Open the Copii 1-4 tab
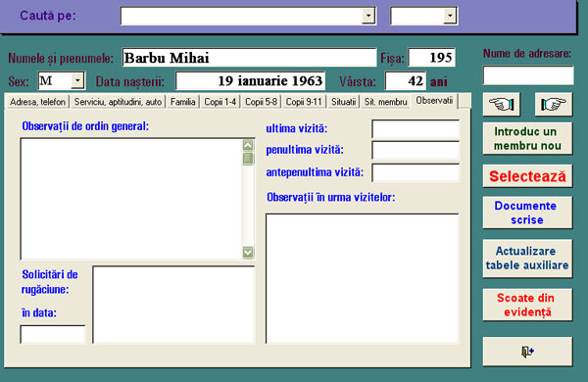The height and width of the screenshot is (382, 588). (x=220, y=102)
